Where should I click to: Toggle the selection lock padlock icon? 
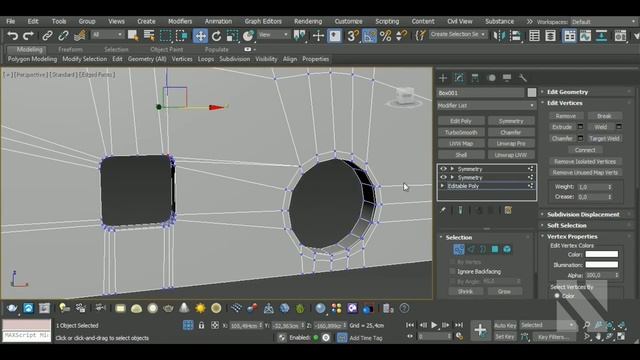click(201, 325)
